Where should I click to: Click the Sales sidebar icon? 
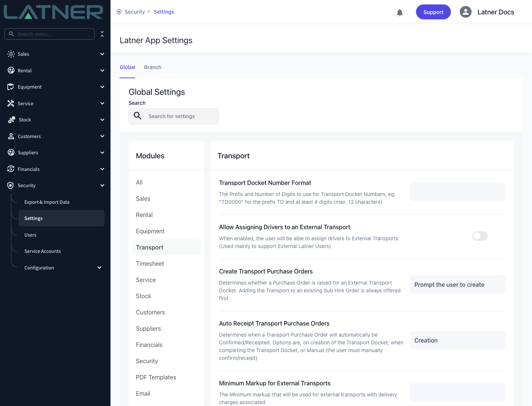11,54
